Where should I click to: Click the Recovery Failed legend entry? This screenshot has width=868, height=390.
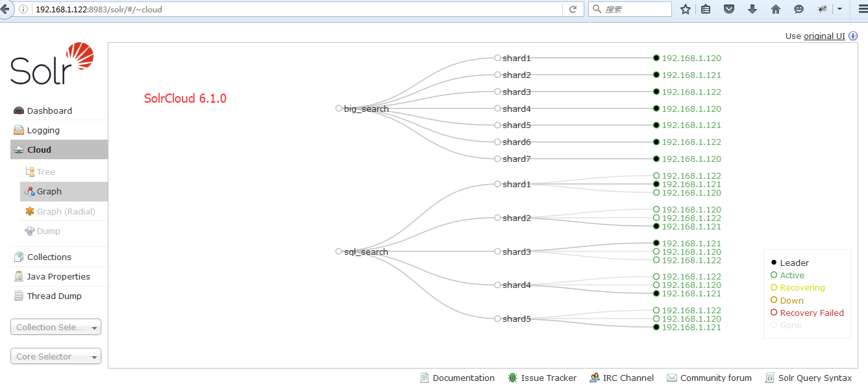coord(807,313)
